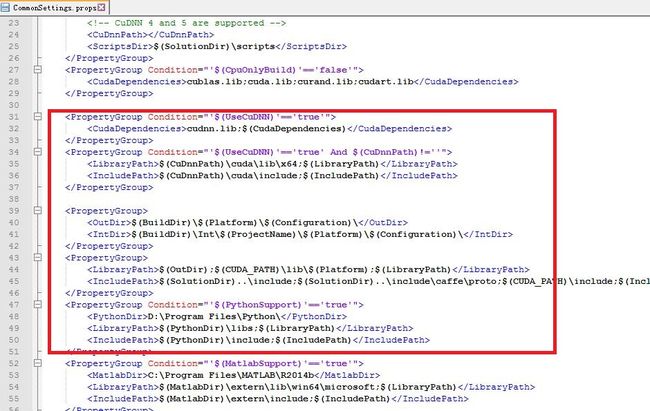The width and height of the screenshot is (650, 411).
Task: Click the PythonSupport condition text on line 47
Action: pos(256,304)
